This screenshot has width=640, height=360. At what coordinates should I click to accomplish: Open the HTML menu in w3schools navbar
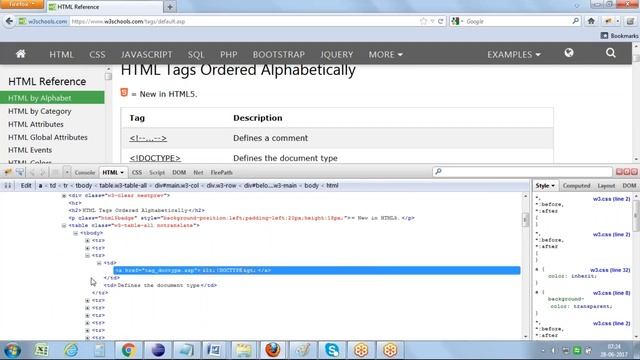click(x=61, y=54)
